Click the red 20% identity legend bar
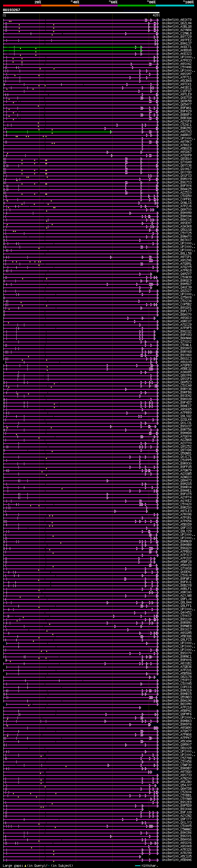 pos(22,6)
